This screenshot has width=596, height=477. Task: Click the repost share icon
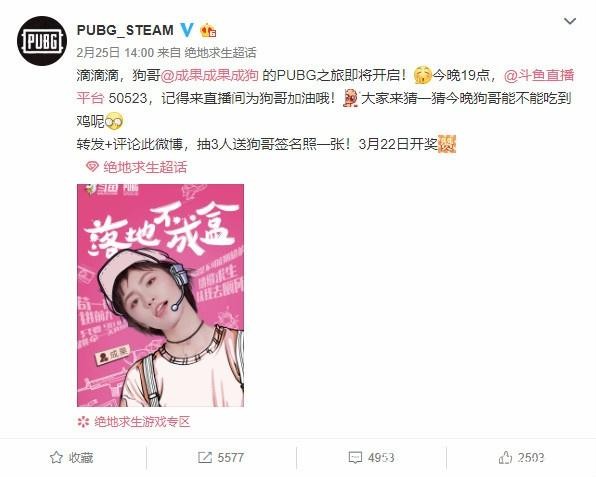(205, 457)
